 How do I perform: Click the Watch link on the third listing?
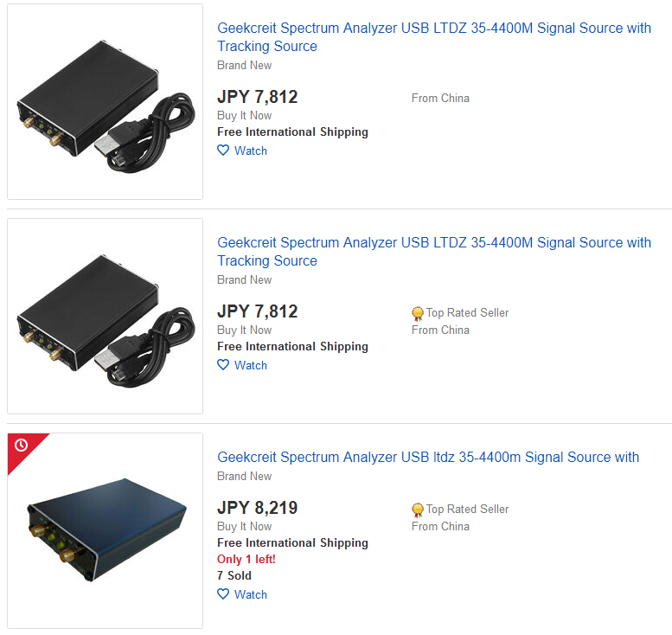pyautogui.click(x=251, y=594)
